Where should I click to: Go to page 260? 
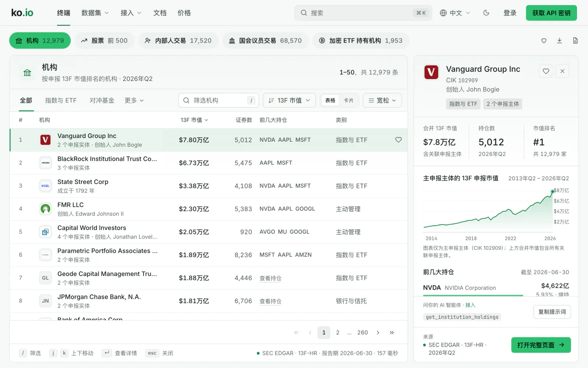pos(362,332)
